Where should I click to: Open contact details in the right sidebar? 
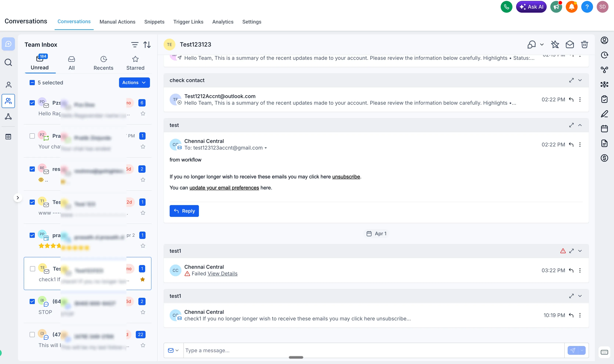click(604, 40)
